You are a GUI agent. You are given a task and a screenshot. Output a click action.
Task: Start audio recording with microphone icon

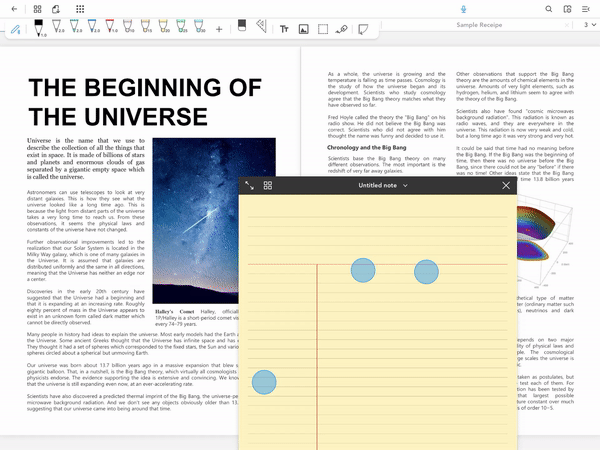click(462, 8)
